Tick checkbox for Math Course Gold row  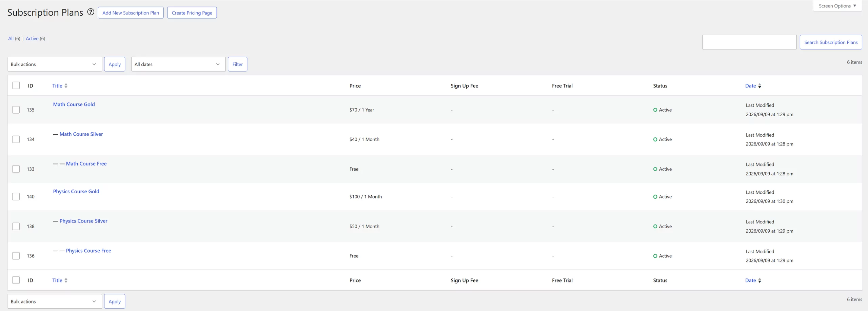point(16,110)
